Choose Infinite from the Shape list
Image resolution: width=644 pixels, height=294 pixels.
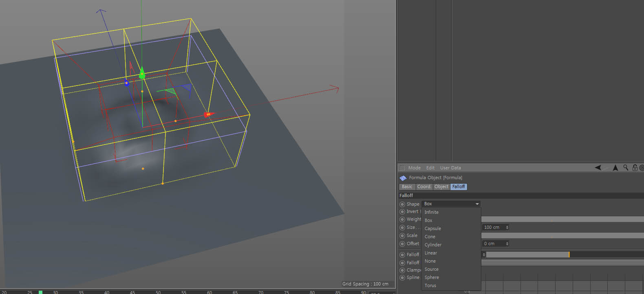(451, 212)
